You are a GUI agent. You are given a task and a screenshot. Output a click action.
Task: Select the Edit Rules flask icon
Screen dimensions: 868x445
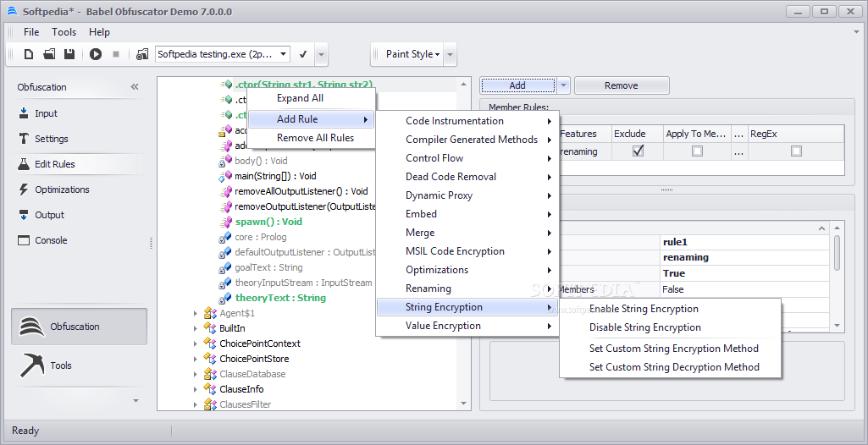24,164
